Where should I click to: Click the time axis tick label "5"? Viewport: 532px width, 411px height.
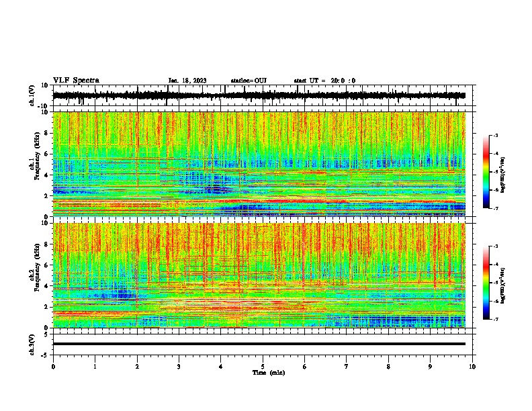(263, 367)
